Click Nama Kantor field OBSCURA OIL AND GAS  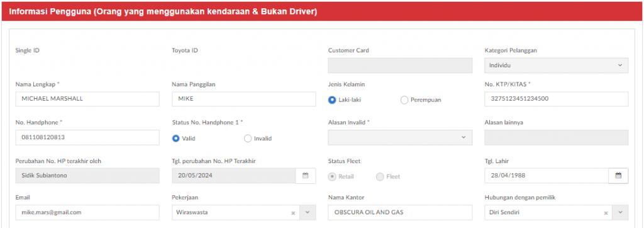click(400, 213)
